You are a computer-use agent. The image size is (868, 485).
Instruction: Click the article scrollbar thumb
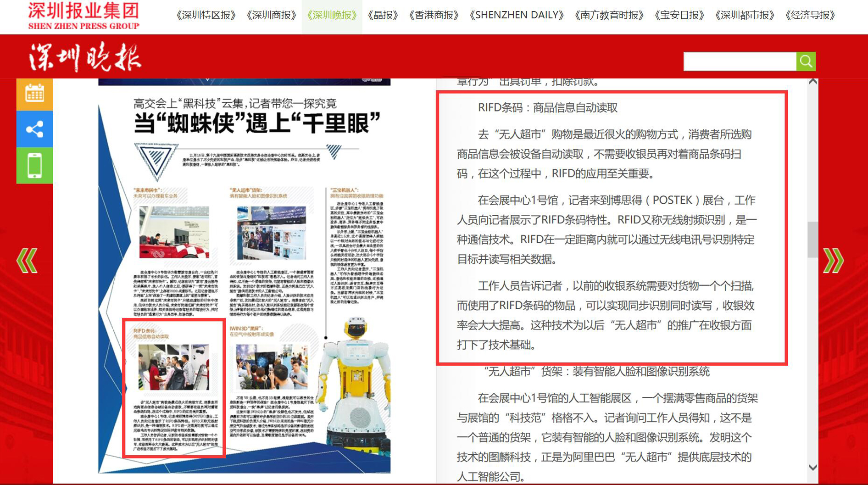point(812,240)
